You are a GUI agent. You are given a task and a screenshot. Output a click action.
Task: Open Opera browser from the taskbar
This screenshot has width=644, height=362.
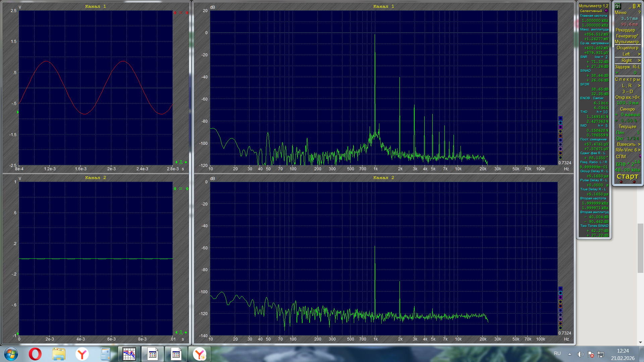click(x=35, y=354)
